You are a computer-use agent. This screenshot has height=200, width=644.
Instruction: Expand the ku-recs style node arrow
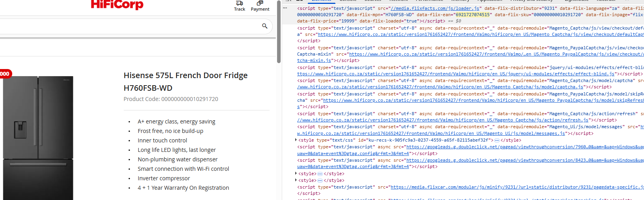(296, 140)
